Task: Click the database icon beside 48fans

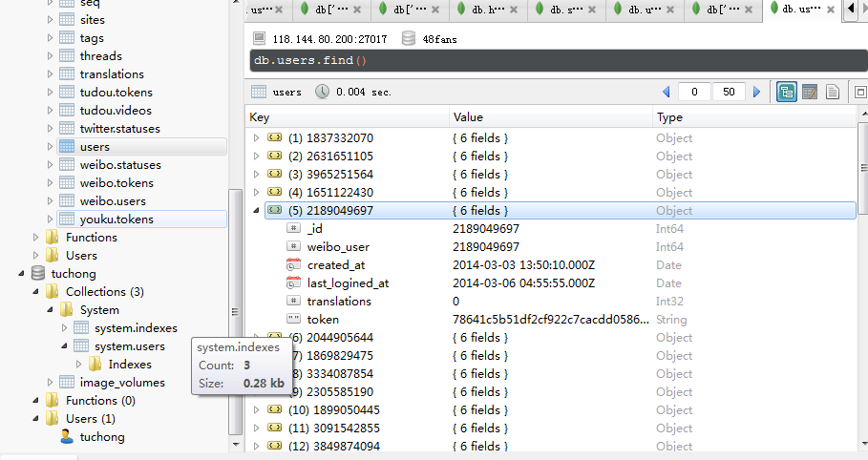Action: tap(409, 38)
